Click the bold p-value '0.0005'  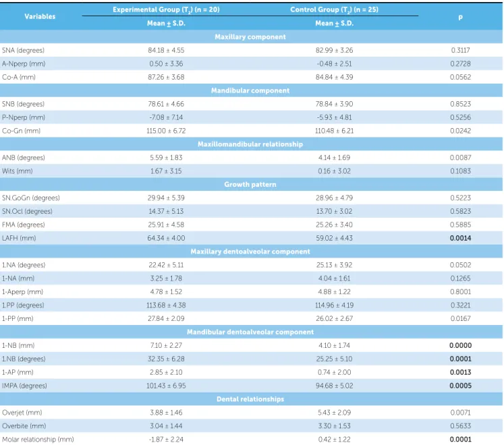[460, 386]
